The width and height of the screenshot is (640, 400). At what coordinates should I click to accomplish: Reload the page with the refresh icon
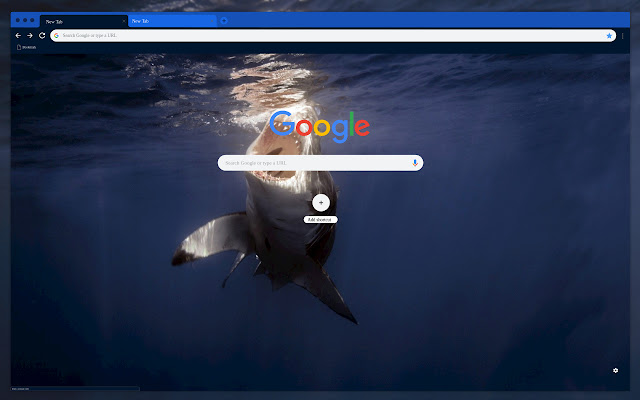pyautogui.click(x=42, y=36)
